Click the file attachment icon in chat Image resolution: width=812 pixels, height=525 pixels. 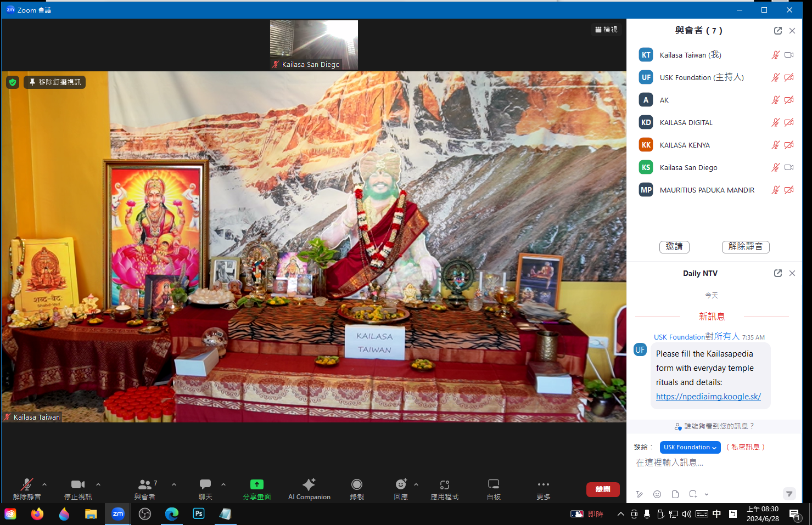pyautogui.click(x=675, y=494)
